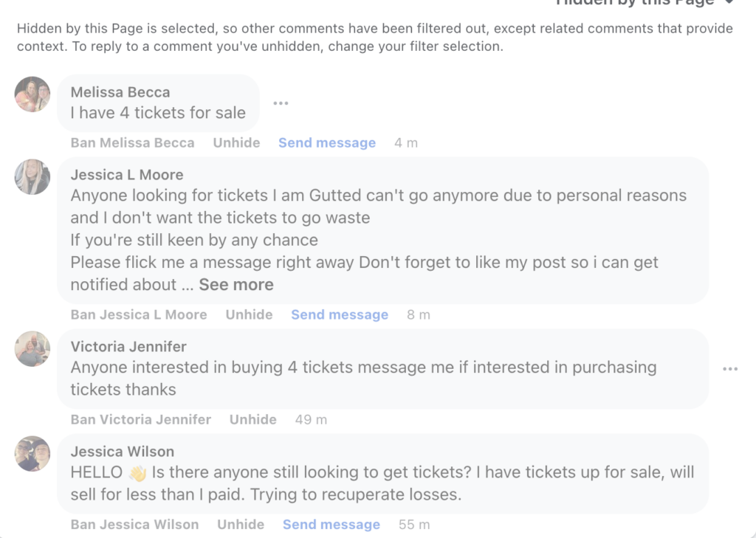Viewport: 756px width, 538px height.
Task: Unhide Victoria Jennifer's comment
Action: (252, 420)
